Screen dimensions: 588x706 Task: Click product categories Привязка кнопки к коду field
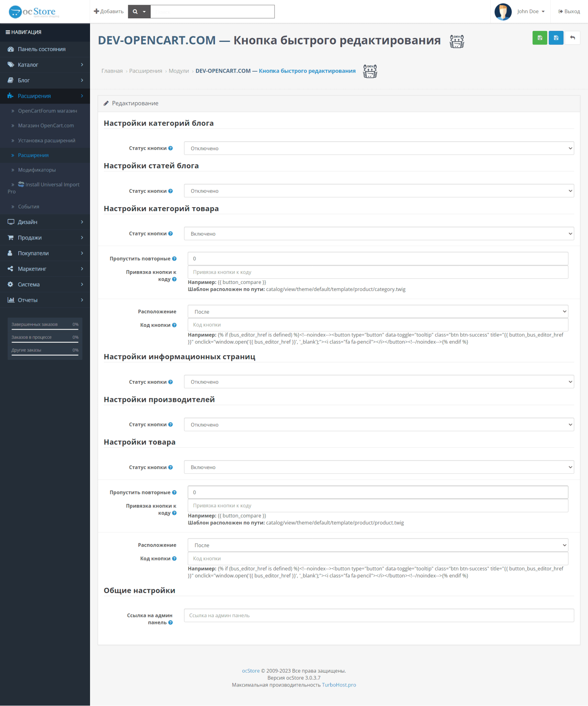(378, 272)
